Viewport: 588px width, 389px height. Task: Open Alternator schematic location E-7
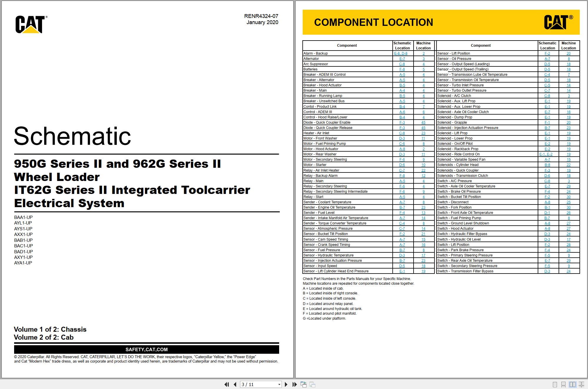click(402, 59)
